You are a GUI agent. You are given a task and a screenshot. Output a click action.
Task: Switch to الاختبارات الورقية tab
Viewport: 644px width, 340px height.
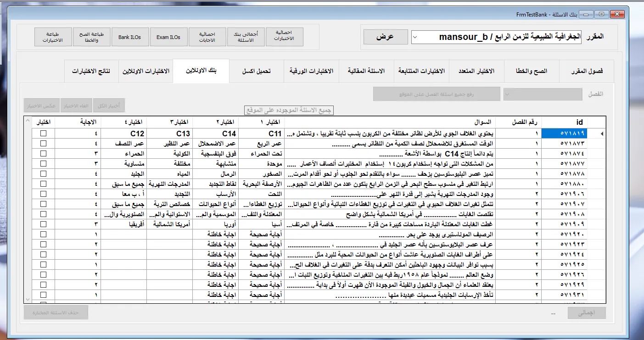tap(311, 71)
